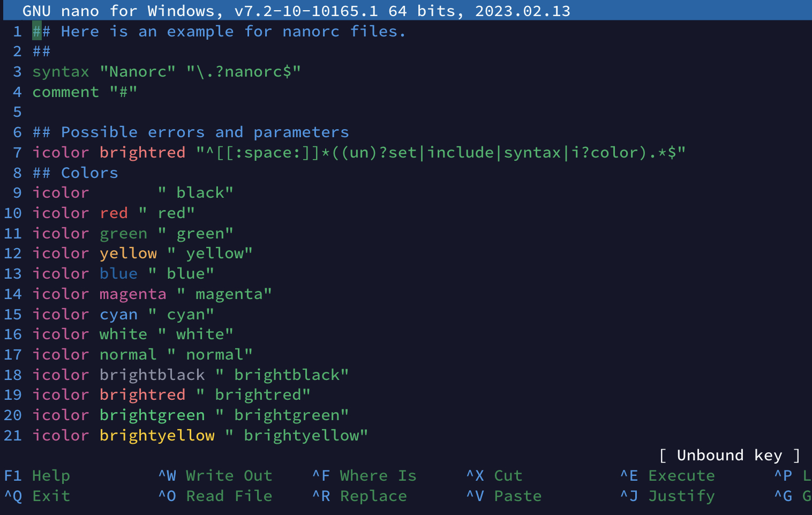Click the ^V Paste shortcut
The image size is (812, 515).
503,496
